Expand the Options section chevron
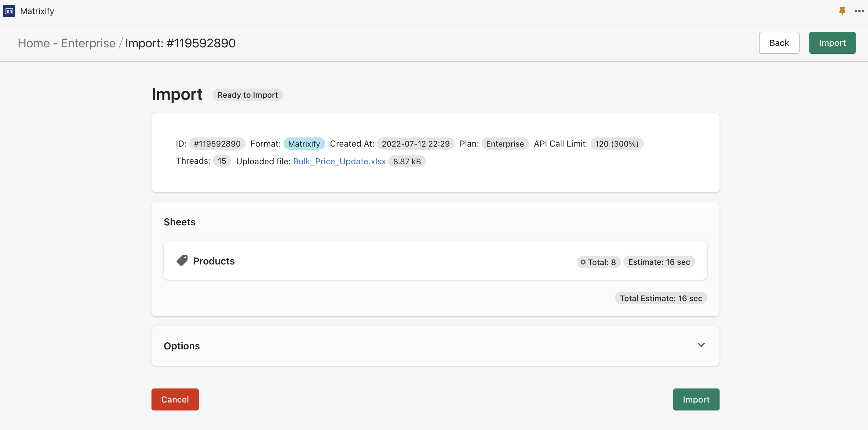Viewport: 868px width, 430px height. pyautogui.click(x=701, y=345)
